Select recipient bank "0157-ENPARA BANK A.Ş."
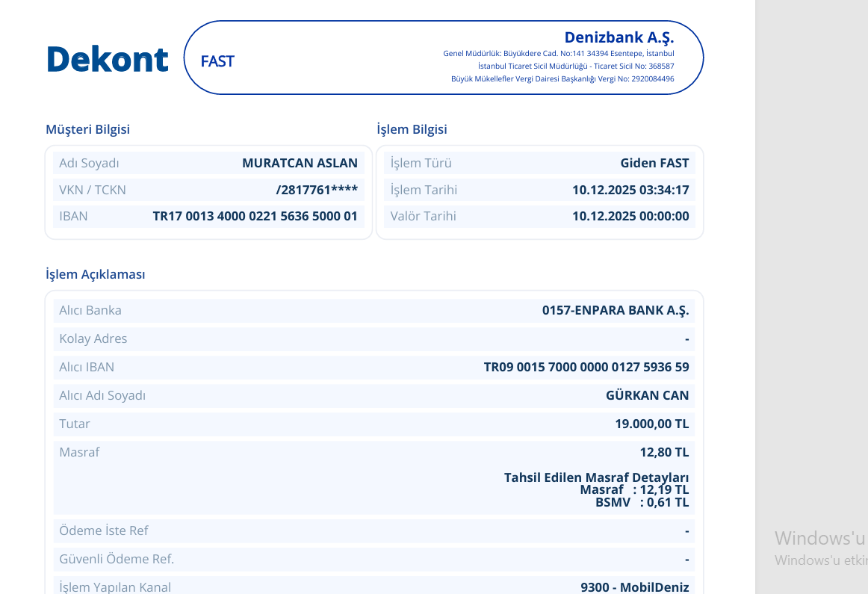The width and height of the screenshot is (868, 594). (x=616, y=311)
